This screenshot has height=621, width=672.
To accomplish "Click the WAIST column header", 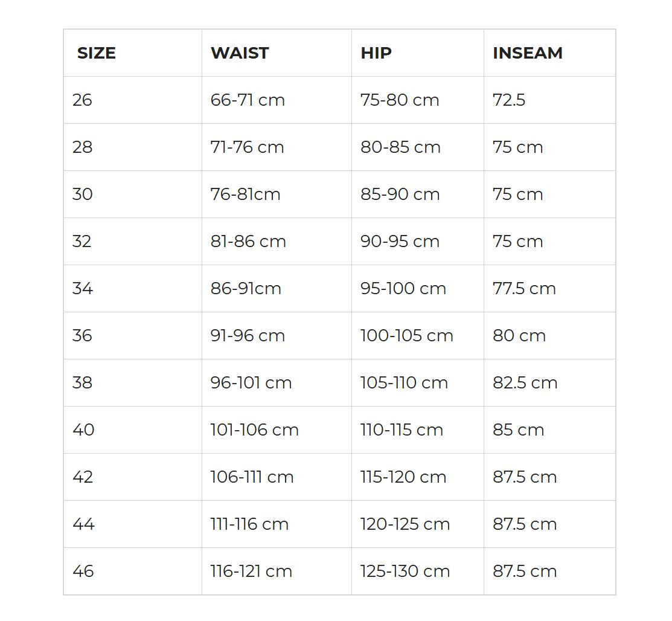I will tap(240, 53).
